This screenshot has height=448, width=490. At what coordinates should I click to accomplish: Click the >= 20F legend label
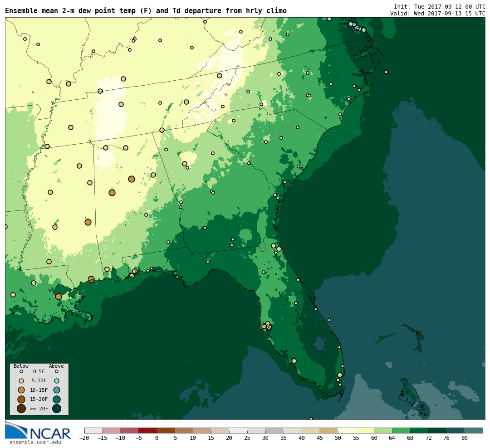(x=39, y=409)
